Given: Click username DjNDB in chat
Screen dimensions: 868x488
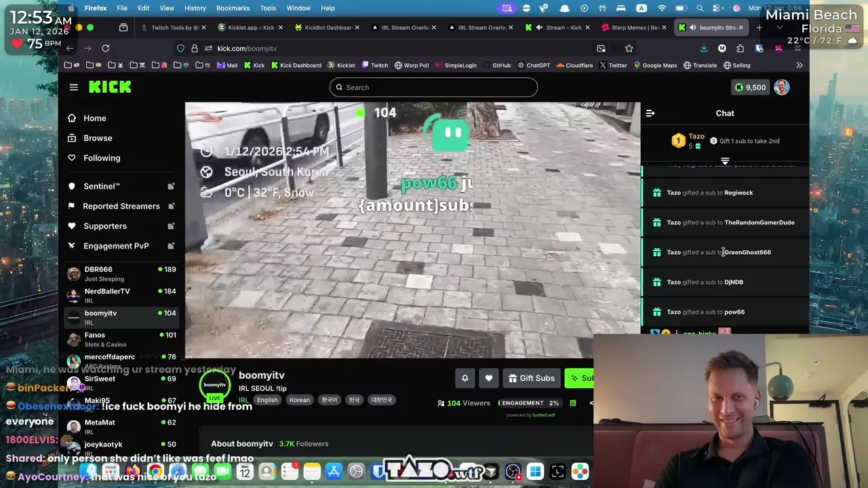Looking at the screenshot, I should tap(734, 282).
